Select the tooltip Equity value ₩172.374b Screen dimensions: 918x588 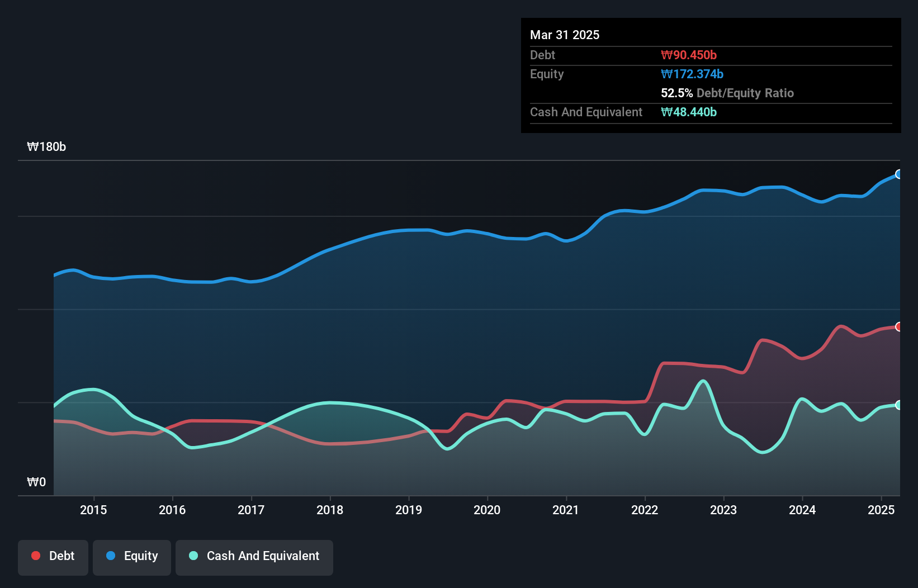pos(692,74)
